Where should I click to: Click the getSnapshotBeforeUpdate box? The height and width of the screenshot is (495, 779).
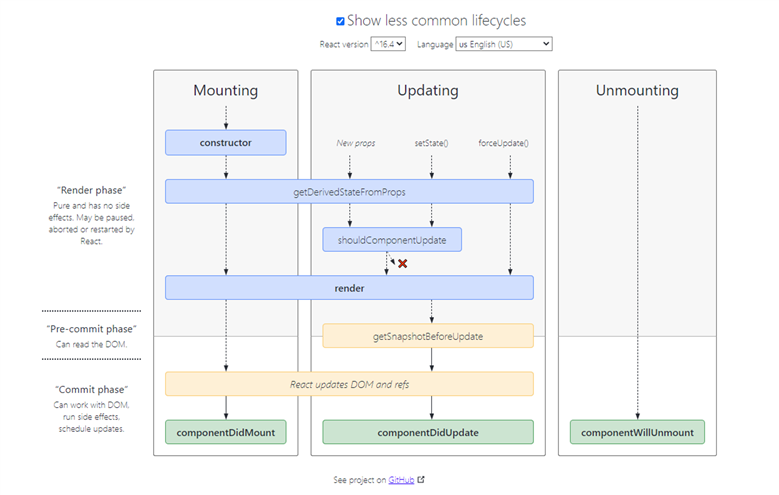point(428,336)
